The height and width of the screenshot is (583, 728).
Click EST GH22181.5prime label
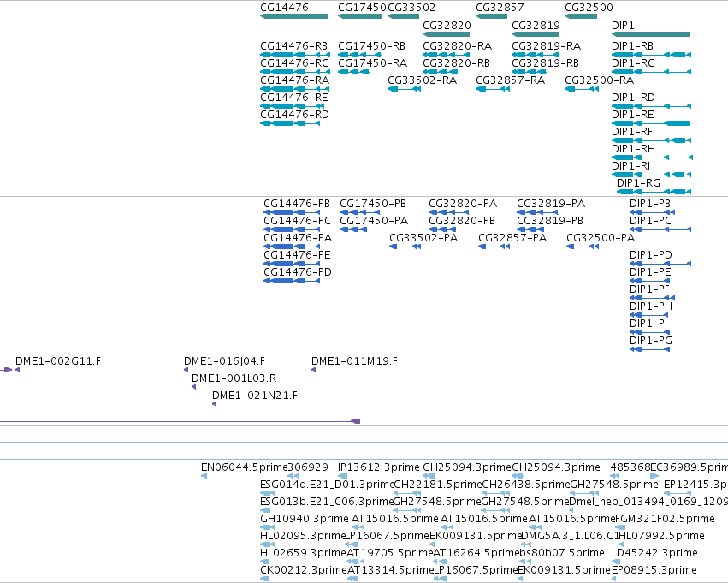pyautogui.click(x=437, y=485)
